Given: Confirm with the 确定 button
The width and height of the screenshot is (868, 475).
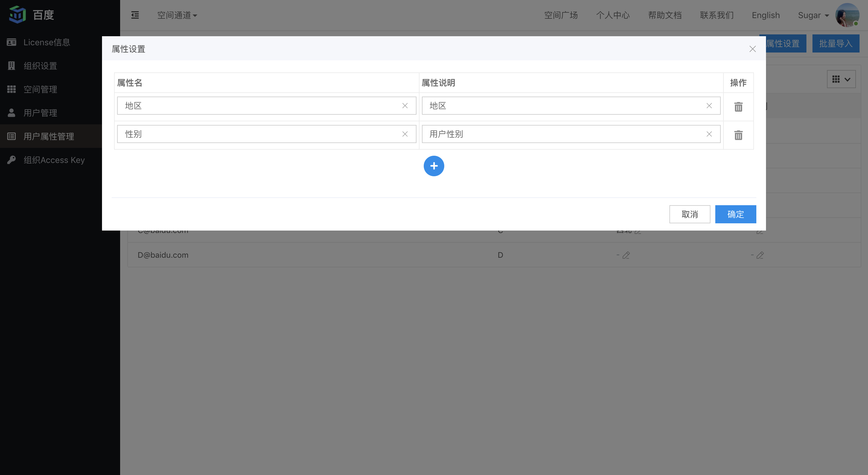Looking at the screenshot, I should tap(735, 214).
